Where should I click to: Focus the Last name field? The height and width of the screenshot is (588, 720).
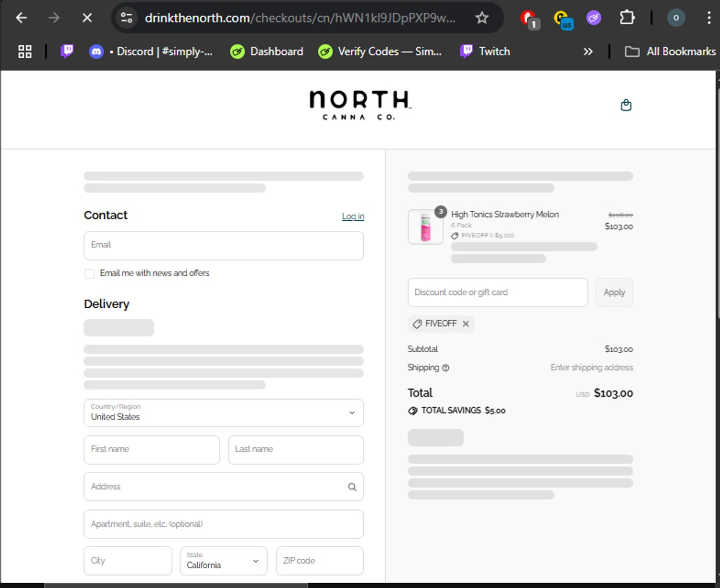tap(296, 450)
